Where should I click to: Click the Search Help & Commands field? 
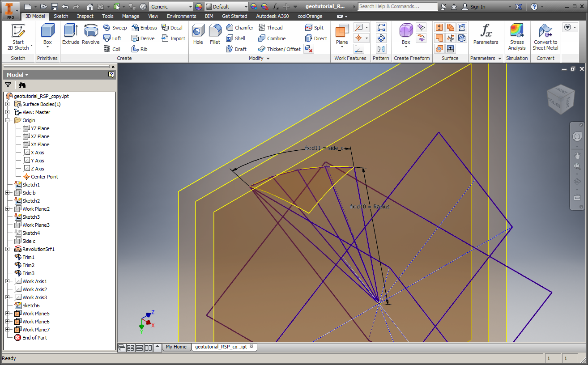point(398,7)
